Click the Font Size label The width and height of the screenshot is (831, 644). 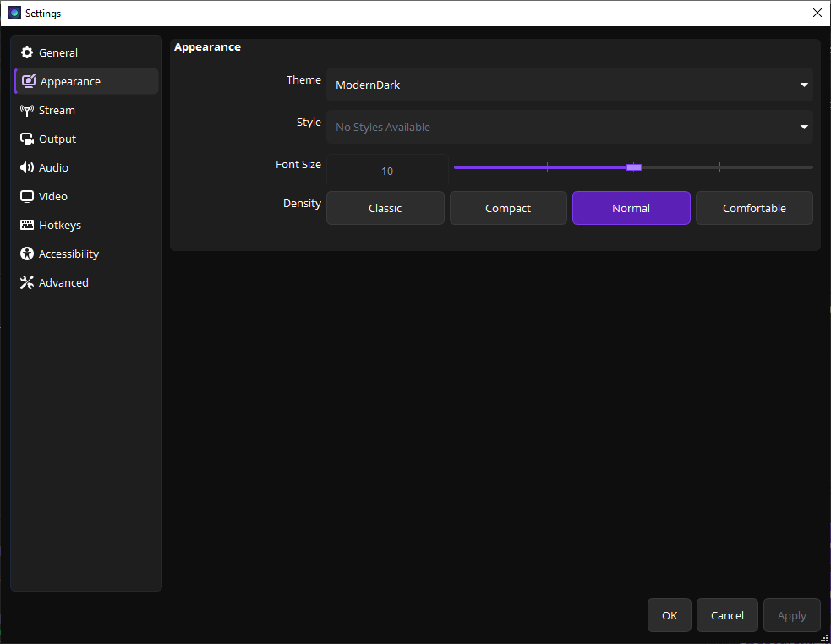298,165
